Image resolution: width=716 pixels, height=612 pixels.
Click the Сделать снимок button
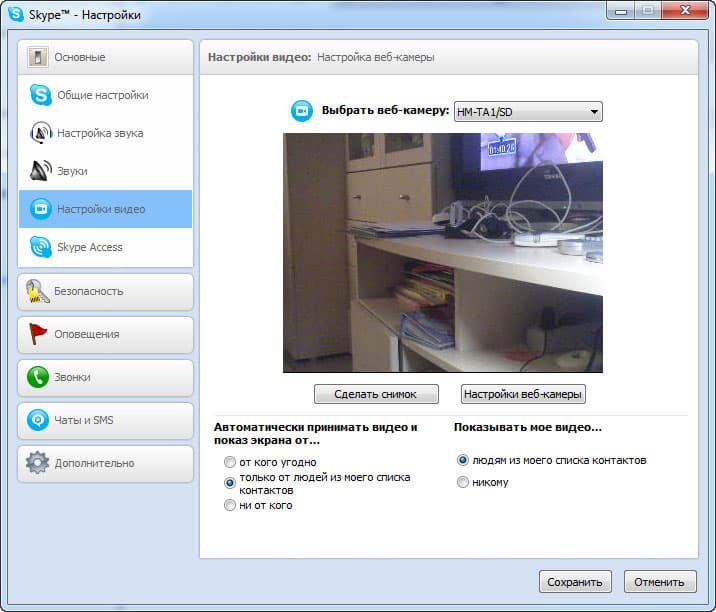(376, 394)
